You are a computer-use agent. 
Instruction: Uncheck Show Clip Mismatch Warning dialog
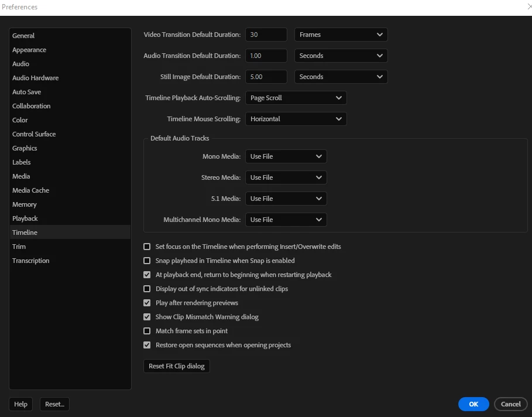tap(147, 317)
